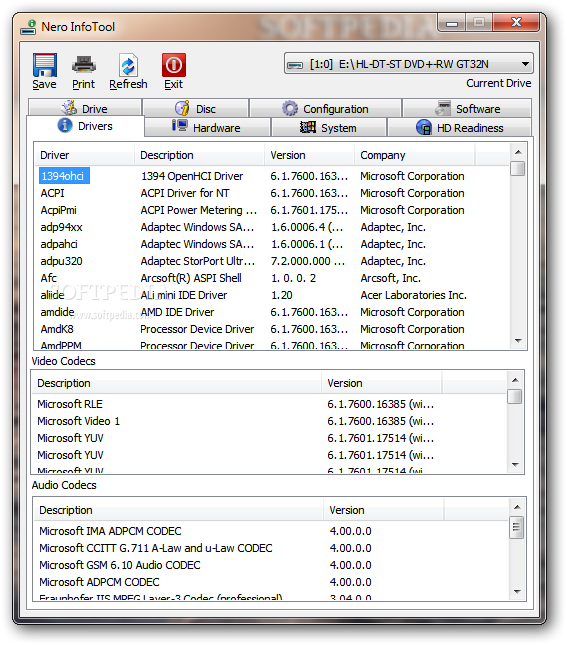The height and width of the screenshot is (645, 567).
Task: Click Video Codecs Description column header
Action: (x=177, y=383)
